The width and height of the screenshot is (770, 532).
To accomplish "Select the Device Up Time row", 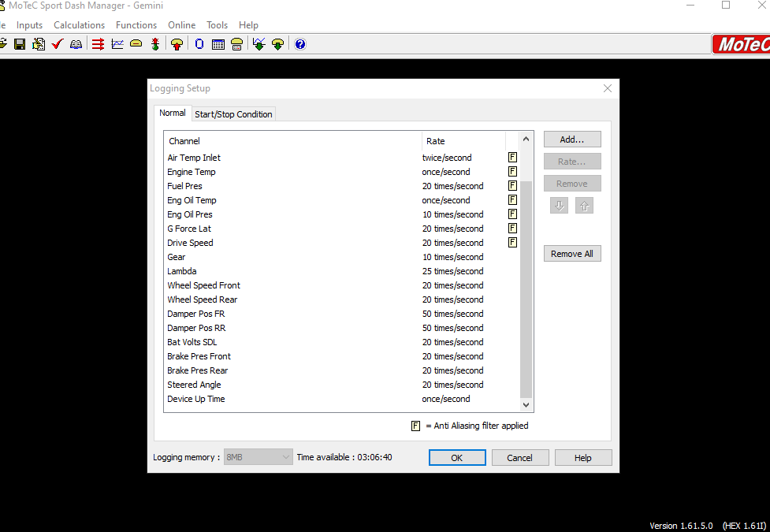I will [x=342, y=400].
